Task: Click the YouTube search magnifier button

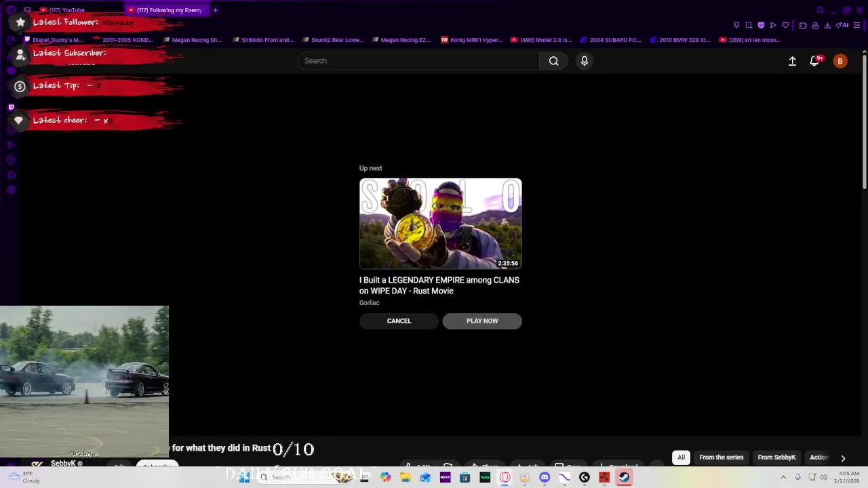Action: (553, 61)
